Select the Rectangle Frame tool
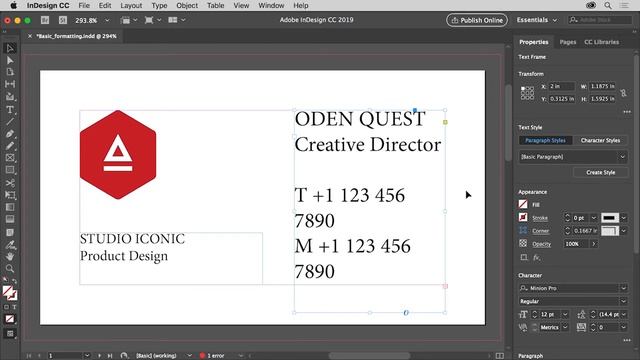The width and height of the screenshot is (640, 360). pyautogui.click(x=10, y=158)
